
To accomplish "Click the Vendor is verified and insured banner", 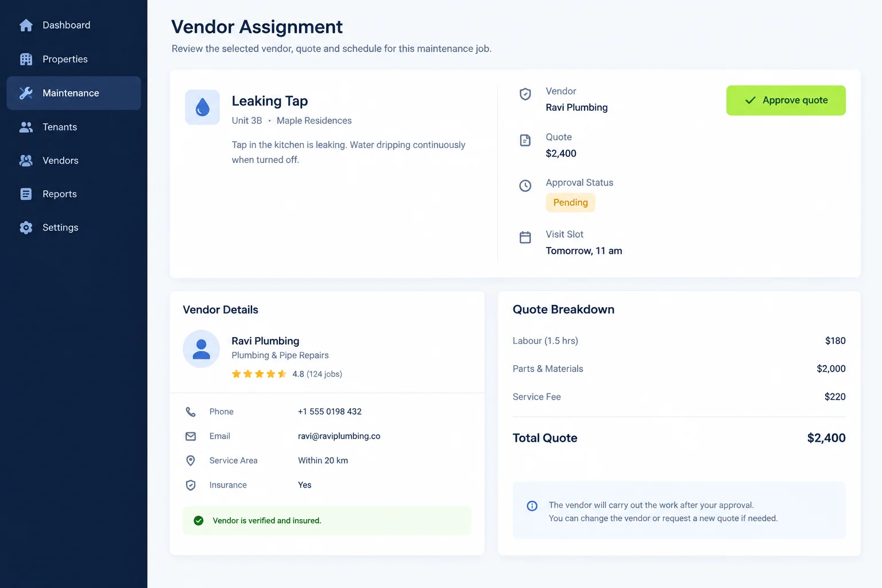I will coord(327,521).
